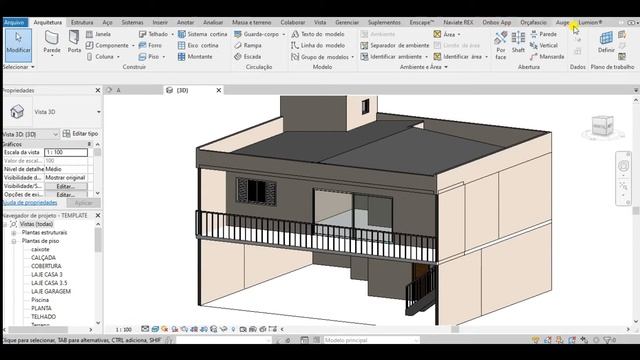Screen dimensions: 640x360
Task: Expand the Ambiente e Área panel
Action: click(423, 67)
